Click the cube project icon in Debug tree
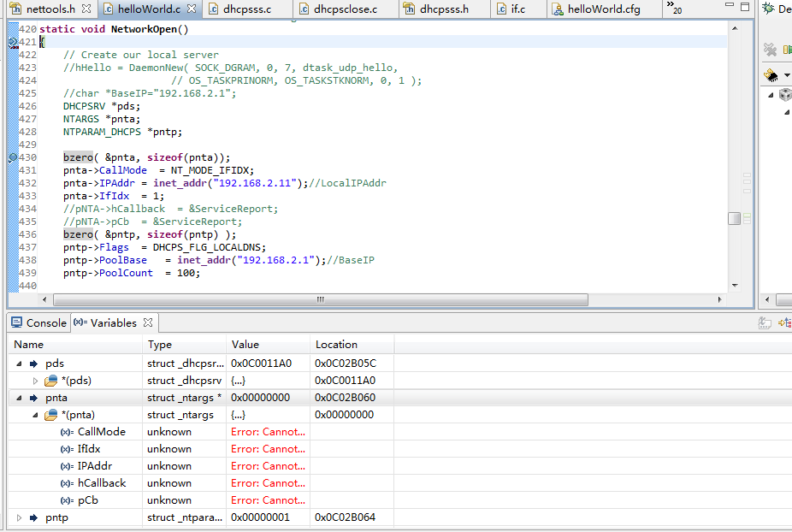The image size is (792, 532). point(785,94)
